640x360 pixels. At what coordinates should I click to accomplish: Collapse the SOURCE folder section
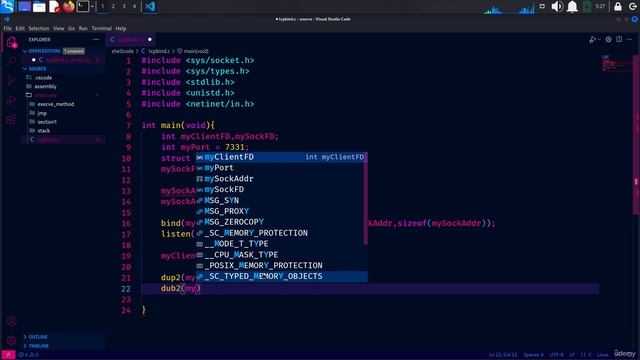pos(37,69)
